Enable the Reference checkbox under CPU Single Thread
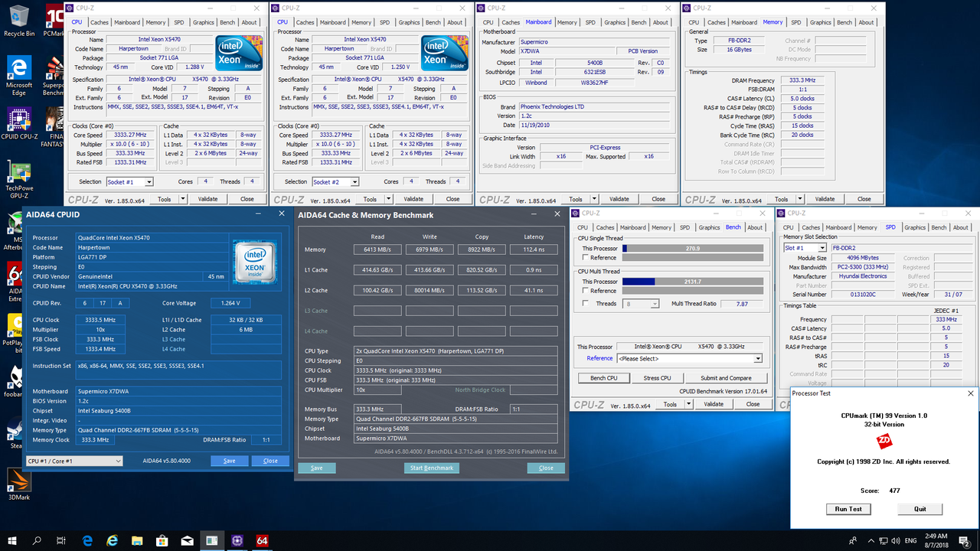Screen dimensions: 980x551 click(584, 258)
